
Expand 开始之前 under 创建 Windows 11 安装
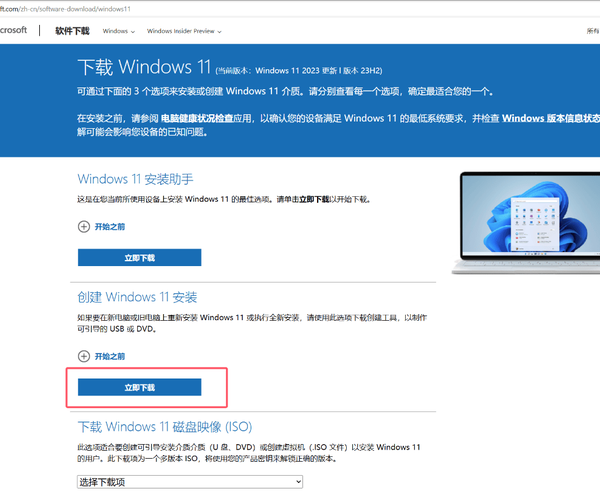click(110, 357)
